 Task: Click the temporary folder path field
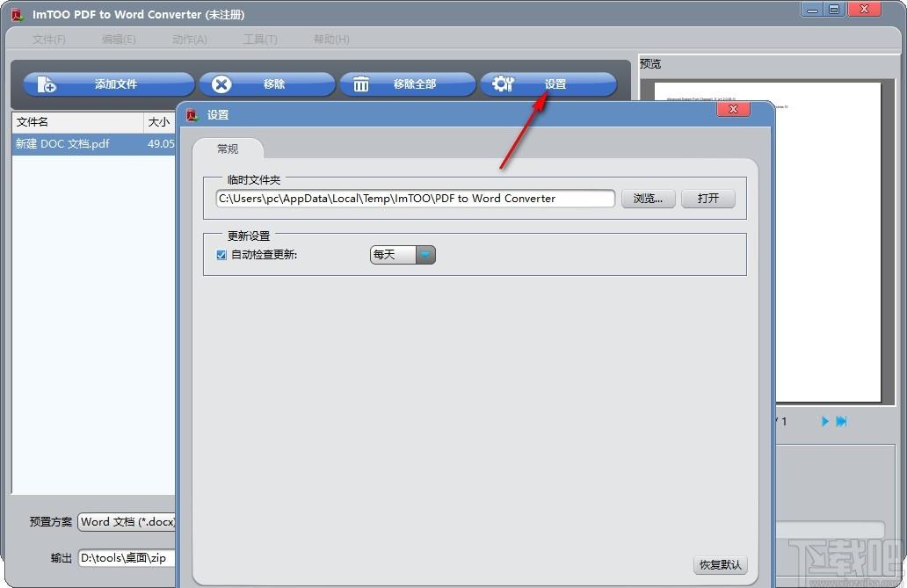pyautogui.click(x=415, y=199)
